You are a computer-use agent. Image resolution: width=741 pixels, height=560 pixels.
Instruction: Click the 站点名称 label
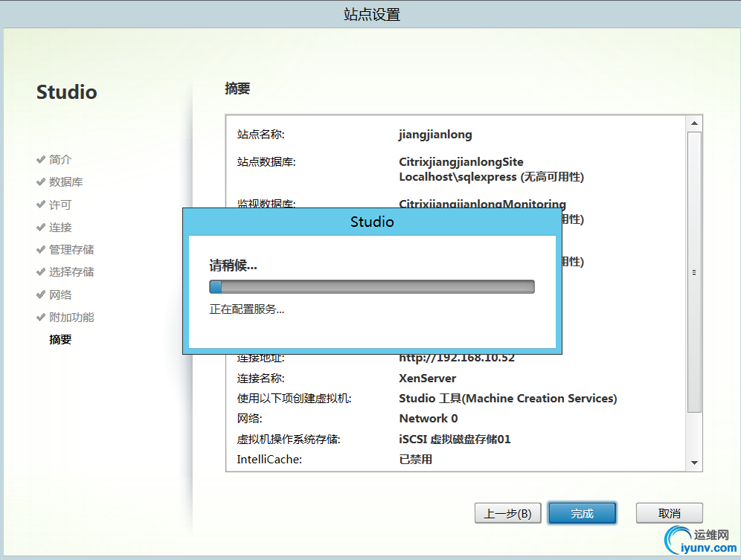pyautogui.click(x=261, y=135)
